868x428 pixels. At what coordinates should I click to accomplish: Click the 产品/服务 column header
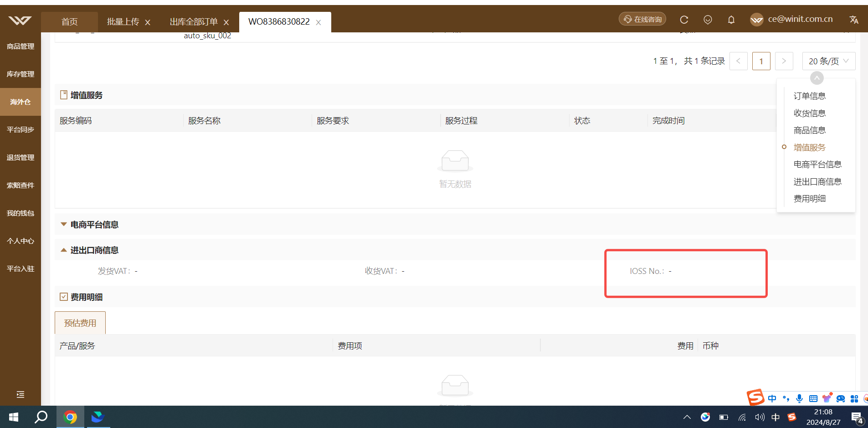click(77, 346)
